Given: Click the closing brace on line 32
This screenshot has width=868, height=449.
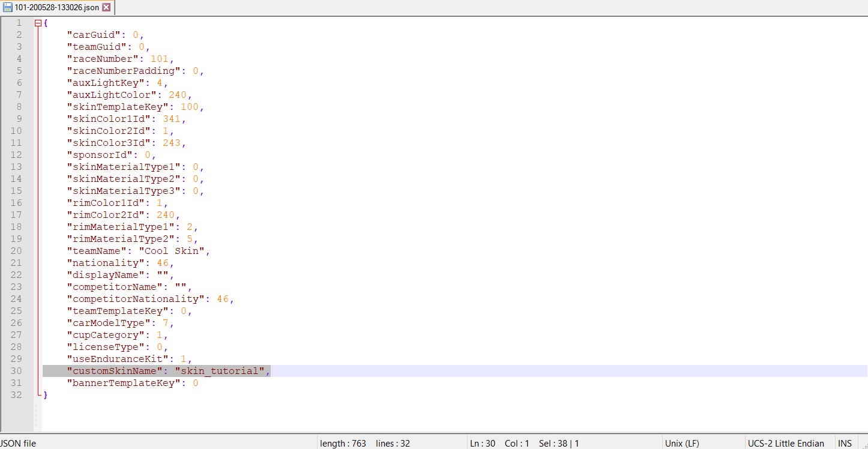Looking at the screenshot, I should point(45,395).
